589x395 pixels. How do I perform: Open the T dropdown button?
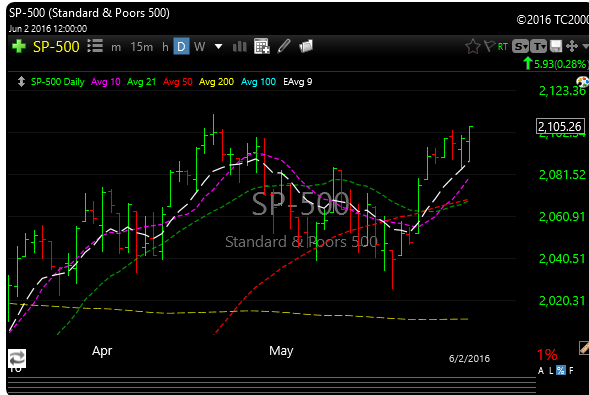click(x=539, y=47)
